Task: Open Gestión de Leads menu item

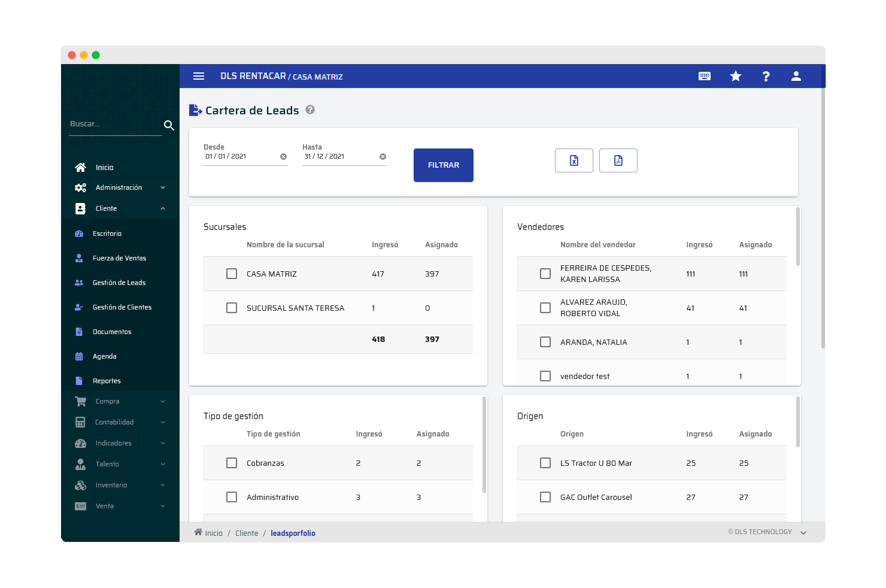Action: pos(120,283)
